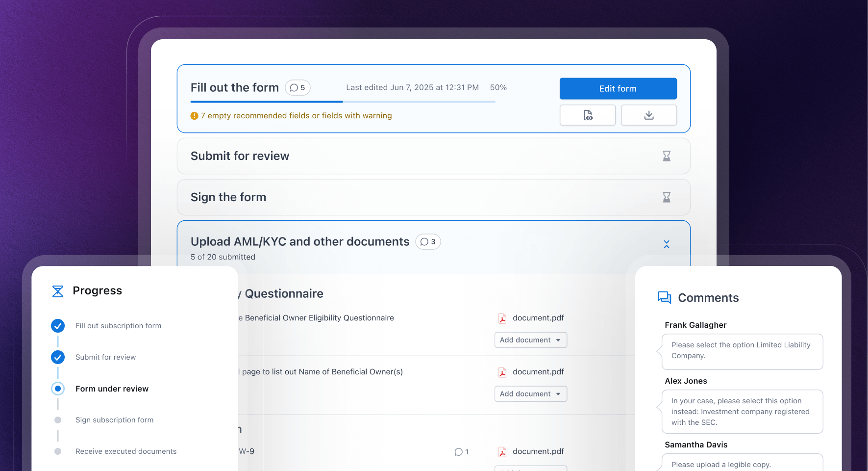Viewport: 868px width, 471px height.
Task: Open Alex Jones's comment about Investment company
Action: (x=742, y=412)
